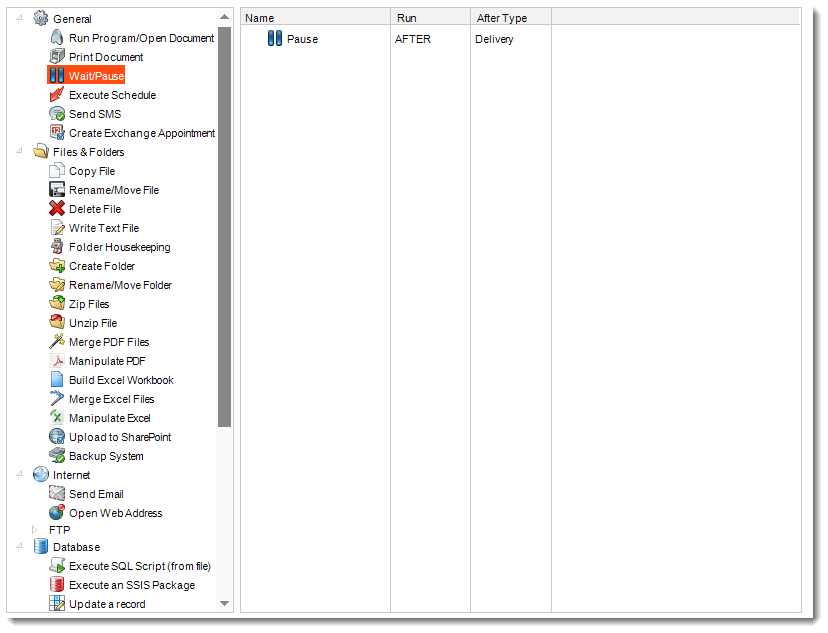Choose Execute Schedule from the list
Viewport: 828px width, 633px height.
[112, 95]
